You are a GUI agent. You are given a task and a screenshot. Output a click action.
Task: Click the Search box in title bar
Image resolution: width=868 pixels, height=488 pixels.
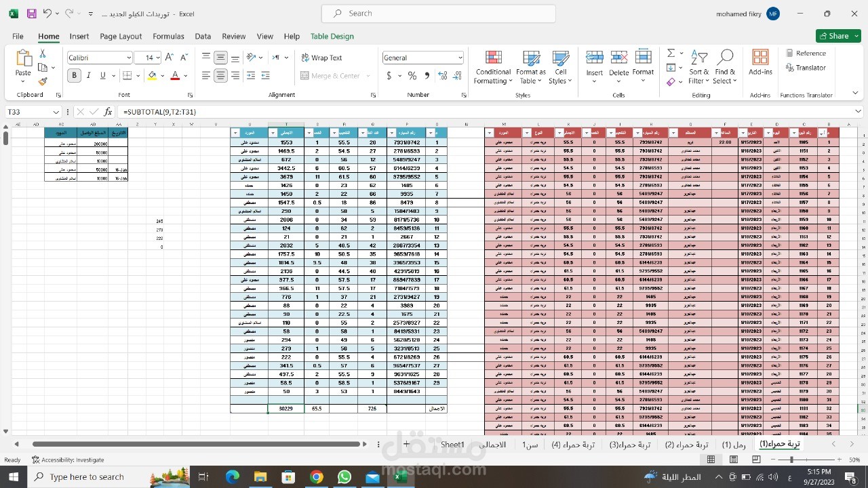438,14
